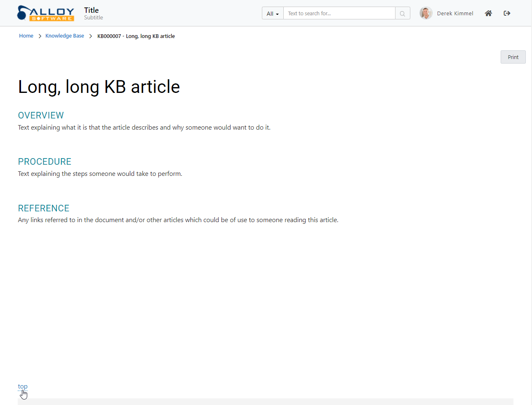The height and width of the screenshot is (405, 532).
Task: Click the 'top' link at page bottom
Action: (x=22, y=386)
